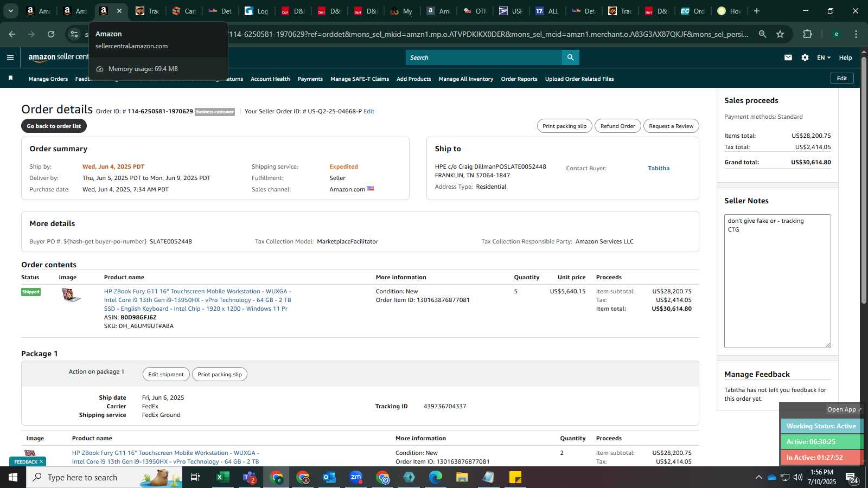868x488 pixels.
Task: Open Zoom from the taskbar
Action: [356, 477]
